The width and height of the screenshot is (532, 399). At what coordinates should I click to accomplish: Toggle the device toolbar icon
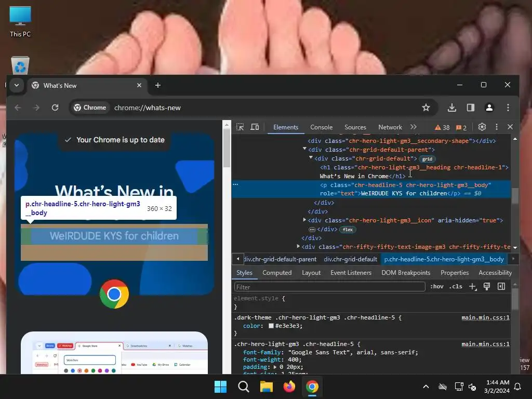point(255,127)
